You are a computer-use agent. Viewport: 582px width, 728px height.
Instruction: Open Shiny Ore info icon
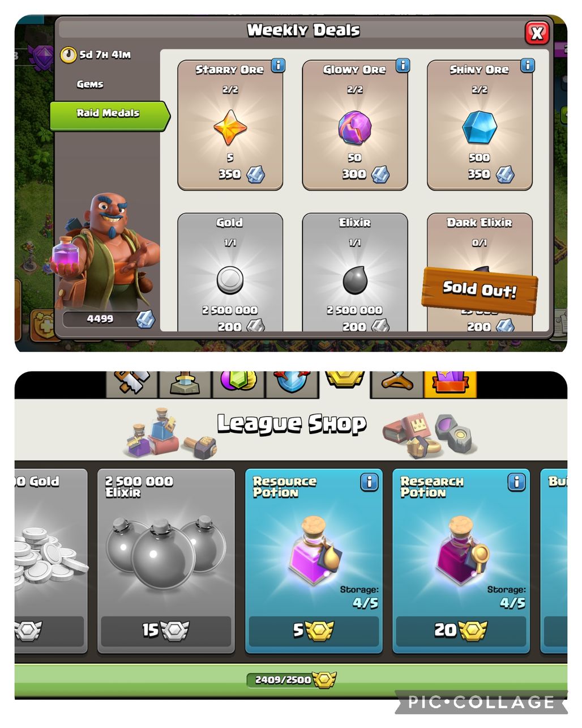click(527, 65)
